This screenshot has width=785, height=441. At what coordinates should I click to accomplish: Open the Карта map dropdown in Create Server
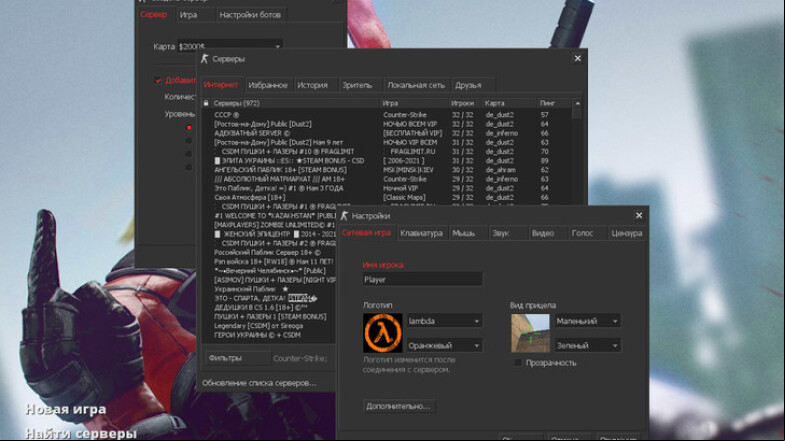[x=230, y=46]
